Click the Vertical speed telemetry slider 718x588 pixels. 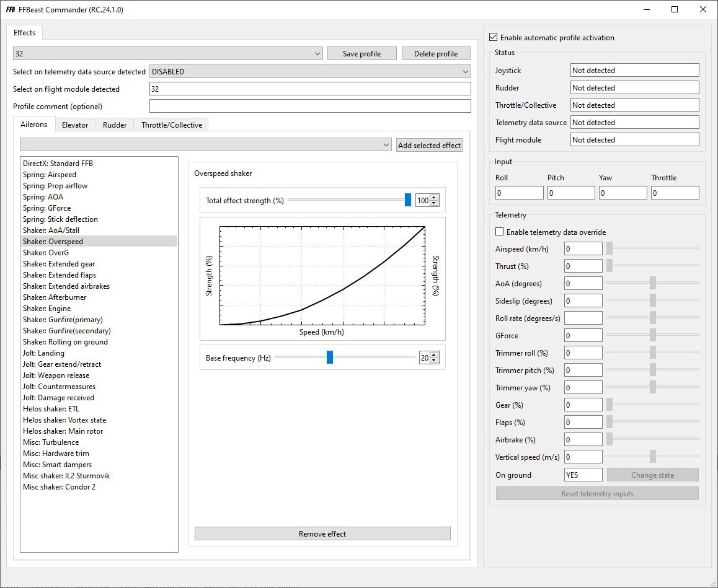tap(652, 456)
